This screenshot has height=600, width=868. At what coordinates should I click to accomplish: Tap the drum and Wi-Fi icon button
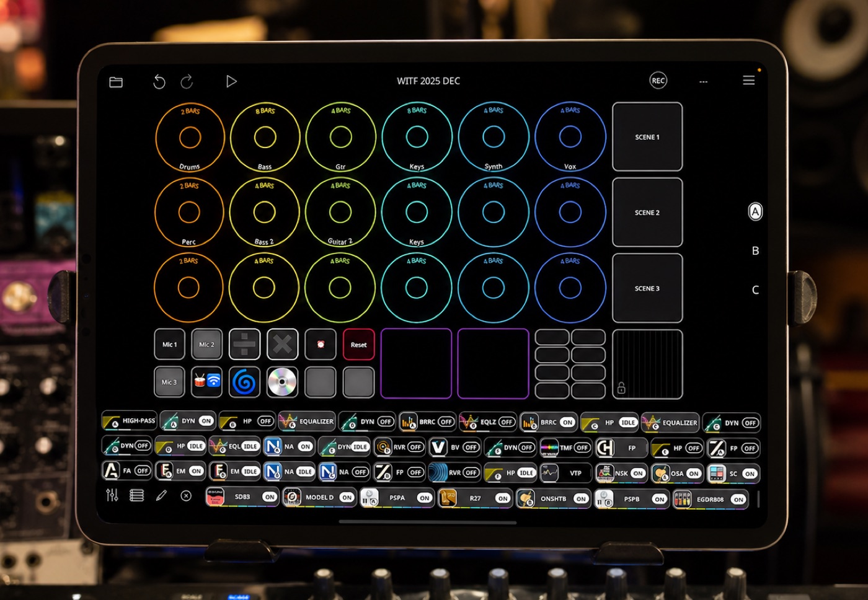coord(206,382)
